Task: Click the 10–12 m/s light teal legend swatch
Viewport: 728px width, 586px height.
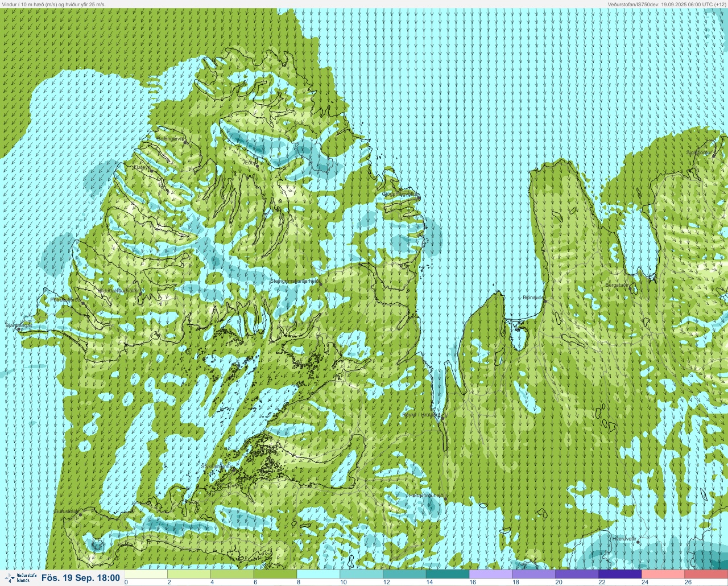Action: (362, 574)
